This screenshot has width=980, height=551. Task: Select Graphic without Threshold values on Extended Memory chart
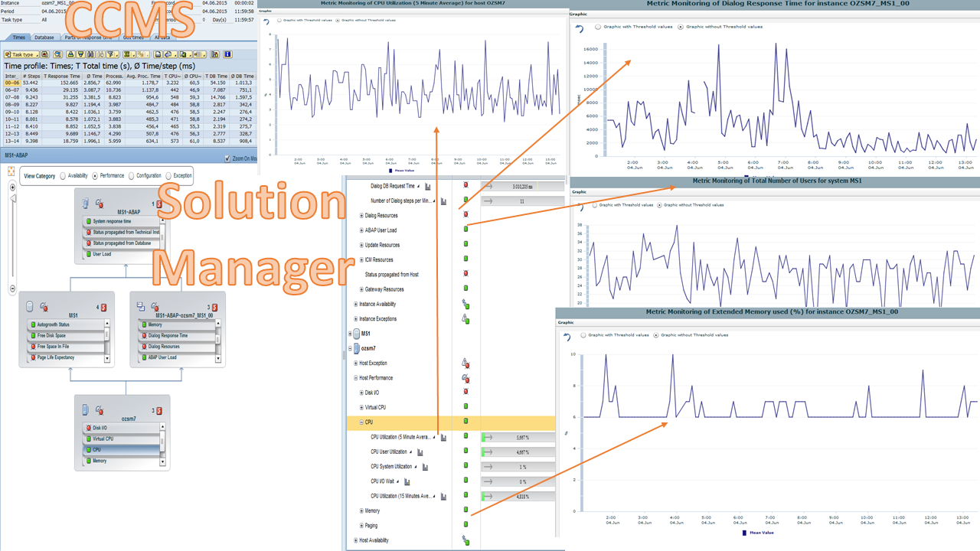tap(656, 334)
